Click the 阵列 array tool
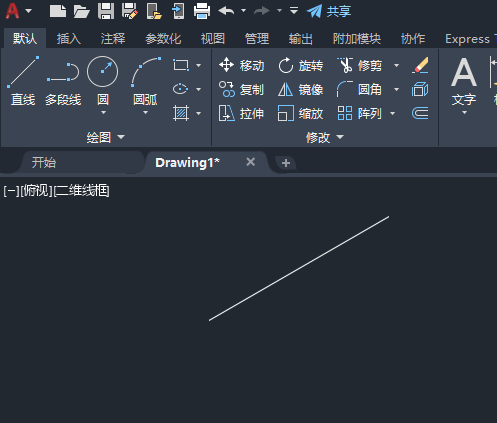The image size is (497, 423). tap(359, 114)
